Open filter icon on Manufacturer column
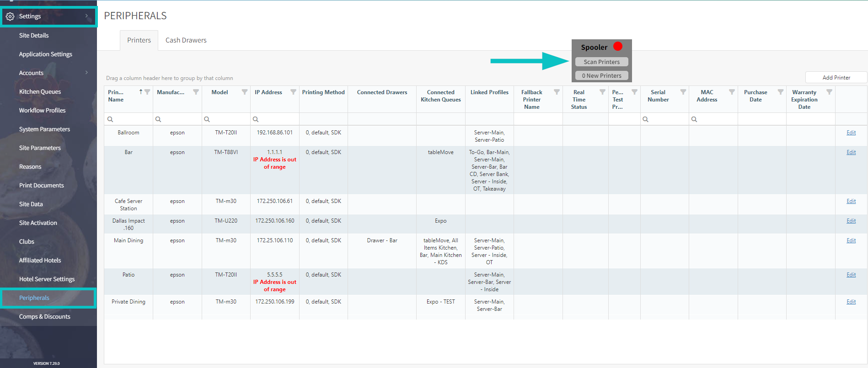 pyautogui.click(x=196, y=92)
